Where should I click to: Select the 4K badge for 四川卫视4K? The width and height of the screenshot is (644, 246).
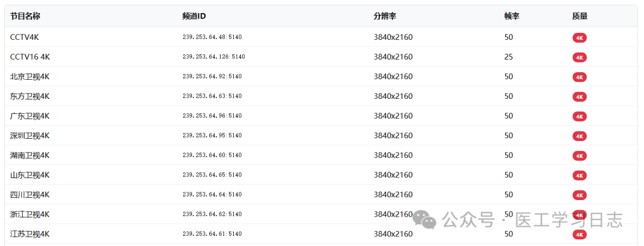pyautogui.click(x=579, y=195)
